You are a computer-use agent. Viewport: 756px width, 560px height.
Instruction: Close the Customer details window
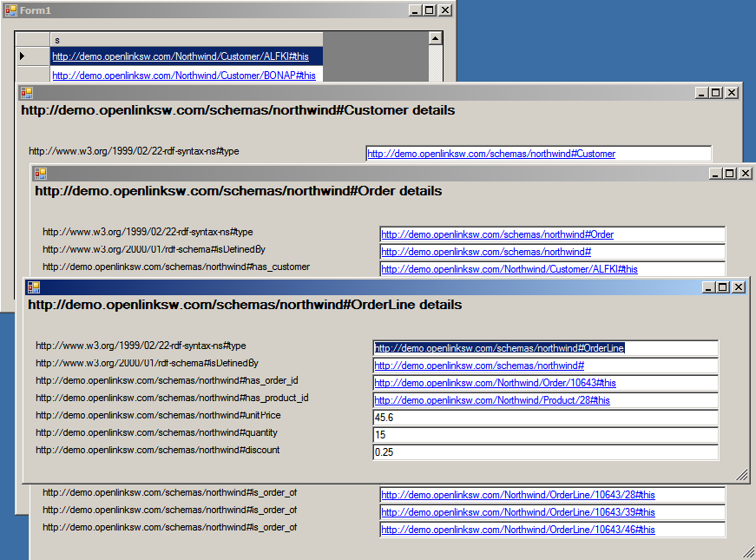tap(732, 93)
